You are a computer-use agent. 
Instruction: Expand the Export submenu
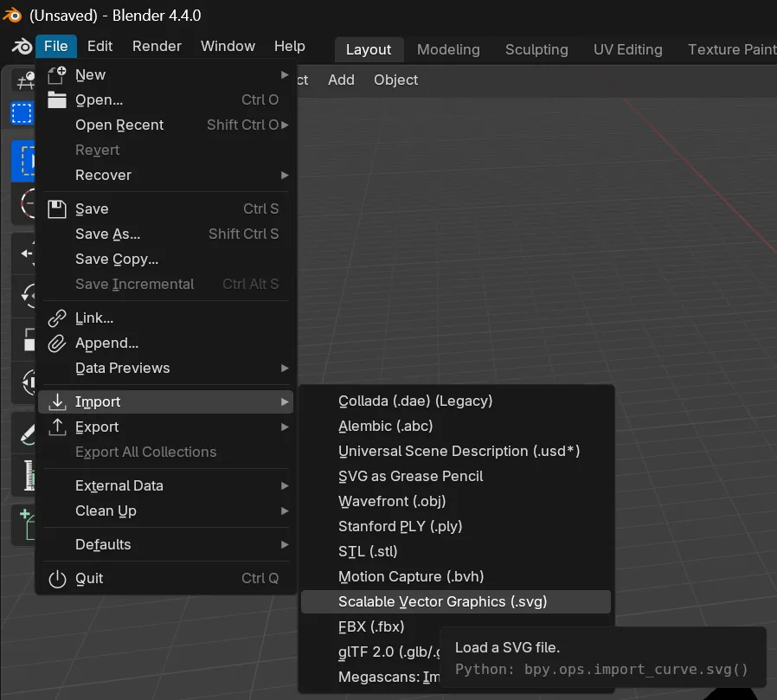[98, 427]
